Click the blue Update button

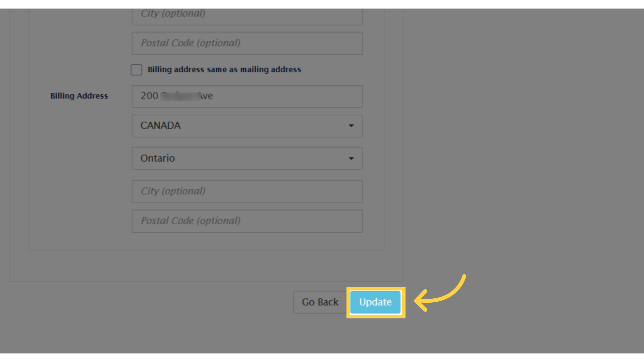[x=375, y=302]
